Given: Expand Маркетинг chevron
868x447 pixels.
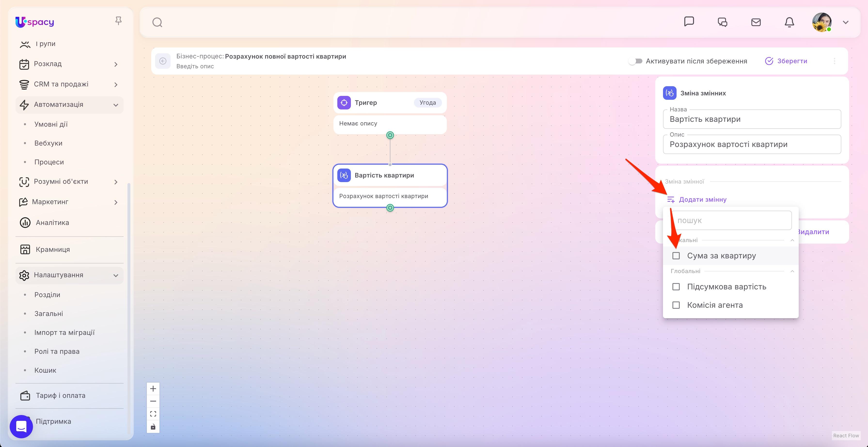Looking at the screenshot, I should point(116,202).
